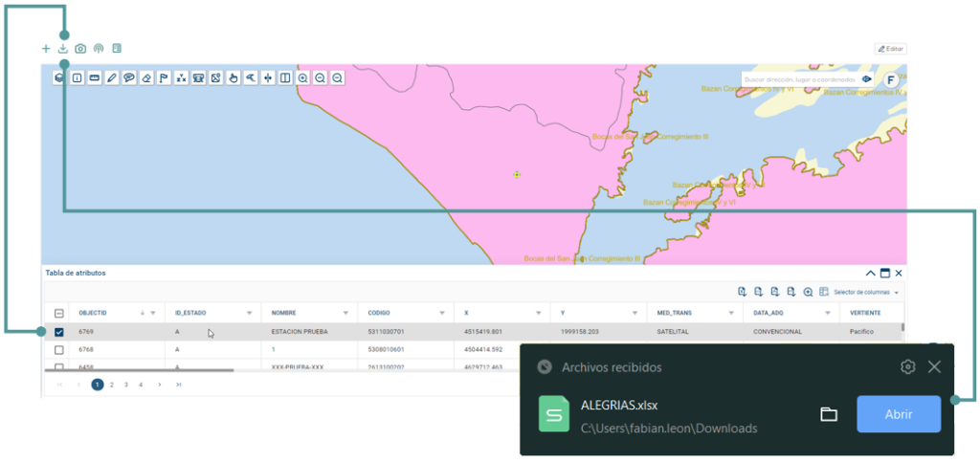
Task: Go to the next table page
Action: (x=160, y=385)
